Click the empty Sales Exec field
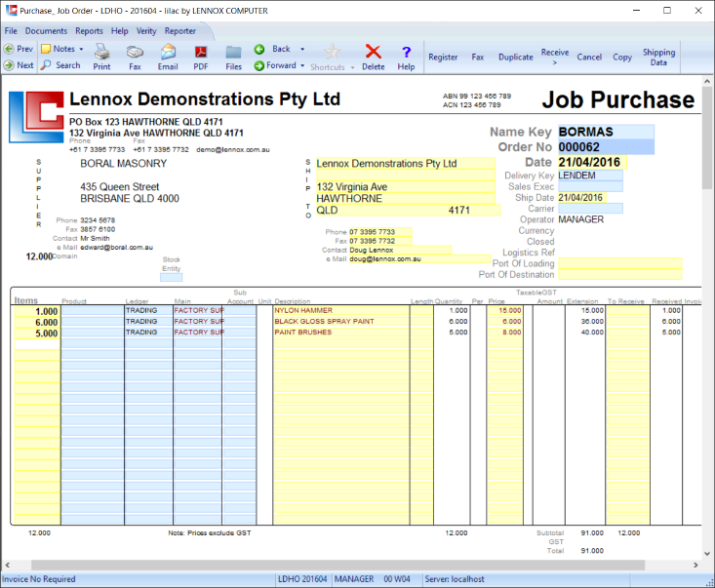Image resolution: width=715 pixels, height=588 pixels. 590,186
